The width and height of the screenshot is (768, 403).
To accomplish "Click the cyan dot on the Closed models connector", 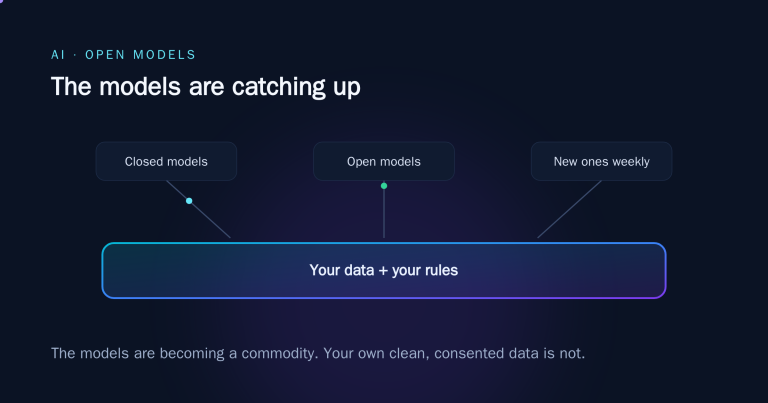I will click(189, 201).
